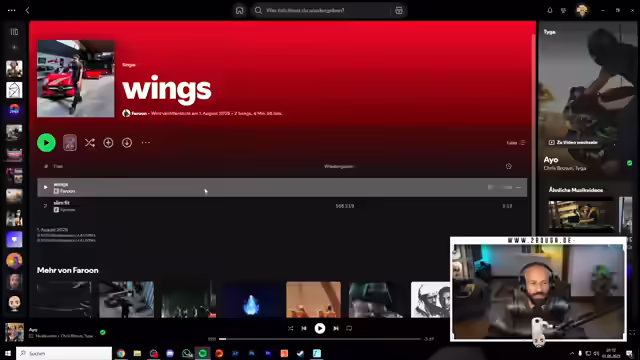Screen dimensions: 640x360
Task: Open the three-dot app menu
Action: coord(11,11)
